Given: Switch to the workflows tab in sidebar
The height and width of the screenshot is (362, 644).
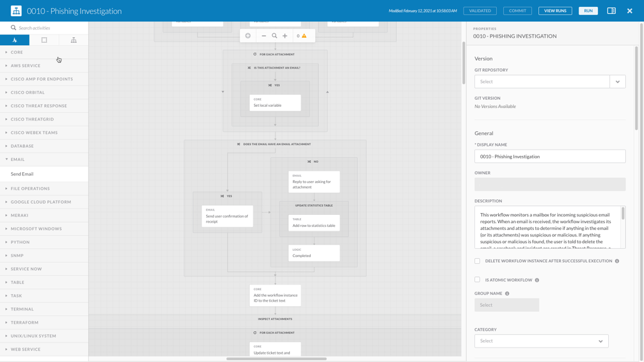Looking at the screenshot, I should [x=73, y=40].
